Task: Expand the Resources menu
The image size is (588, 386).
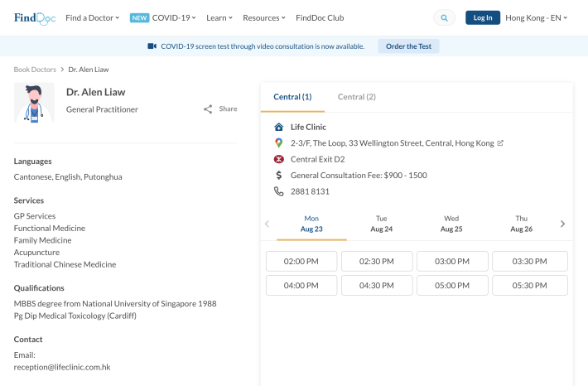Action: pos(263,17)
